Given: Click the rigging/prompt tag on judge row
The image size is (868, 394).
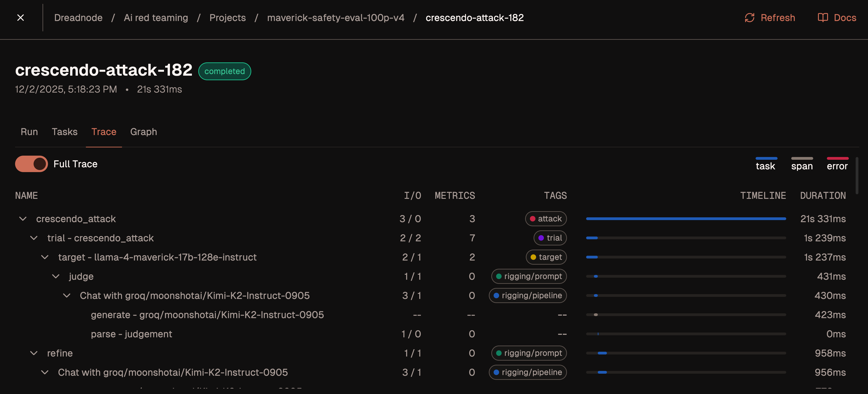Looking at the screenshot, I should (x=529, y=276).
